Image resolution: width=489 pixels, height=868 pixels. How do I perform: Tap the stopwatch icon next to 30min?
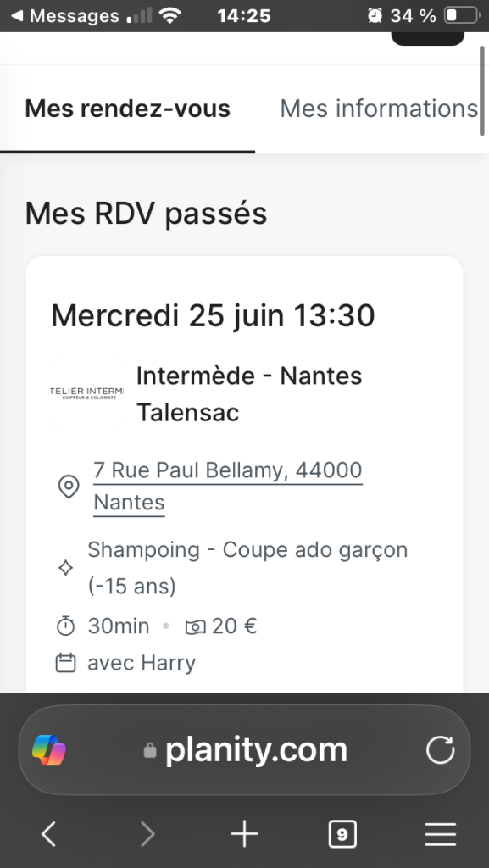[x=66, y=626]
